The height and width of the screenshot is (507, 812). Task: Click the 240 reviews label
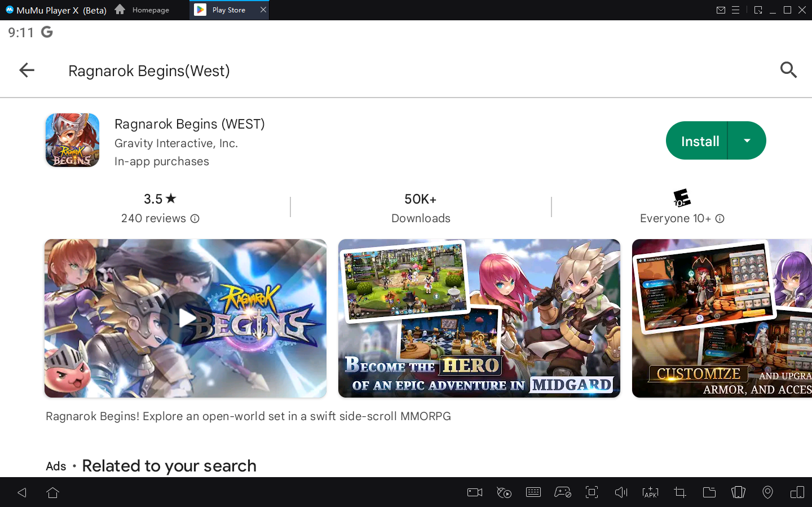(x=153, y=219)
